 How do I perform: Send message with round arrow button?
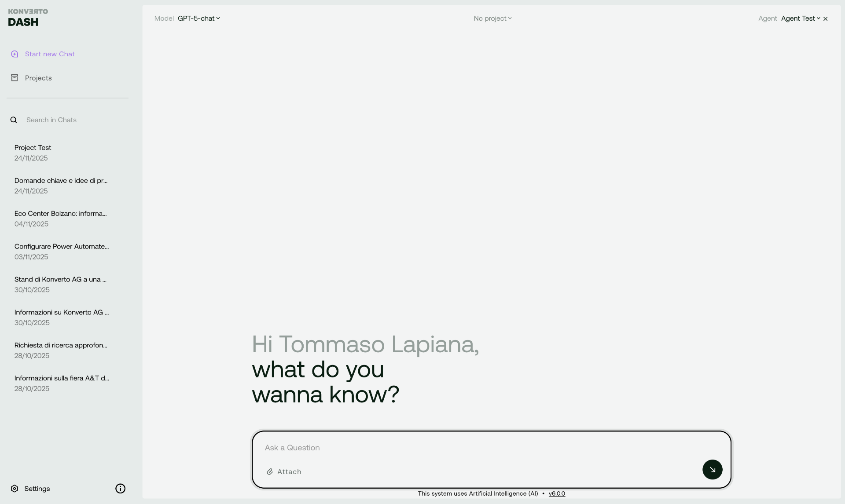pyautogui.click(x=712, y=470)
